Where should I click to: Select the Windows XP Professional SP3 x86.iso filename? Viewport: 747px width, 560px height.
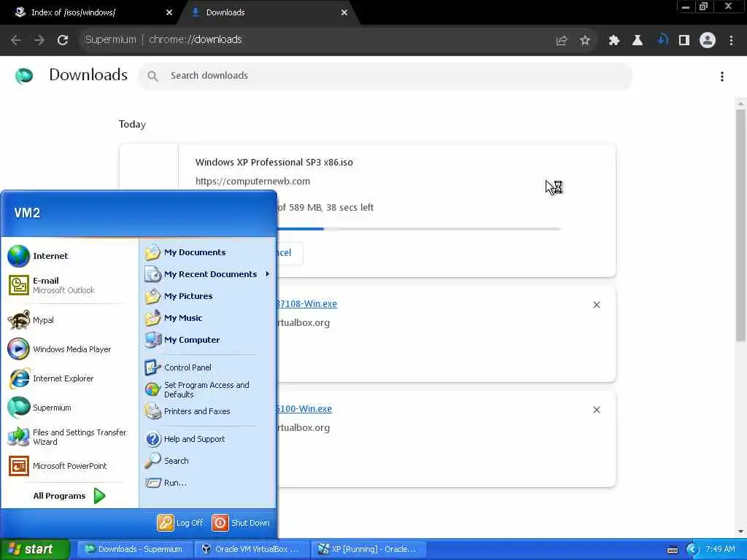[x=274, y=162]
